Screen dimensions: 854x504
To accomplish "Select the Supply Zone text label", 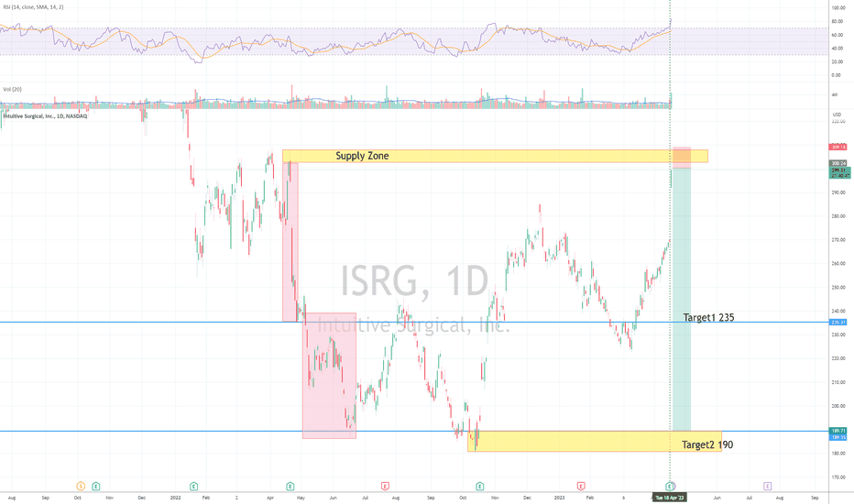I will point(362,156).
